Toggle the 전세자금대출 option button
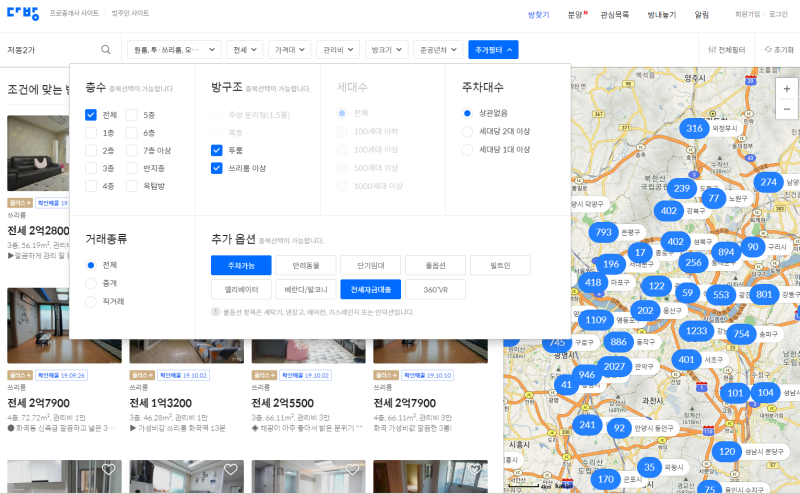 (x=370, y=289)
